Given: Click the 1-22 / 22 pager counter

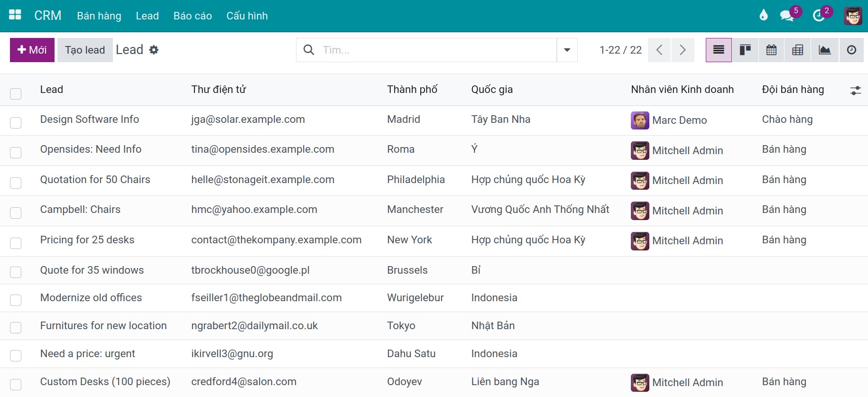Looking at the screenshot, I should tap(620, 50).
